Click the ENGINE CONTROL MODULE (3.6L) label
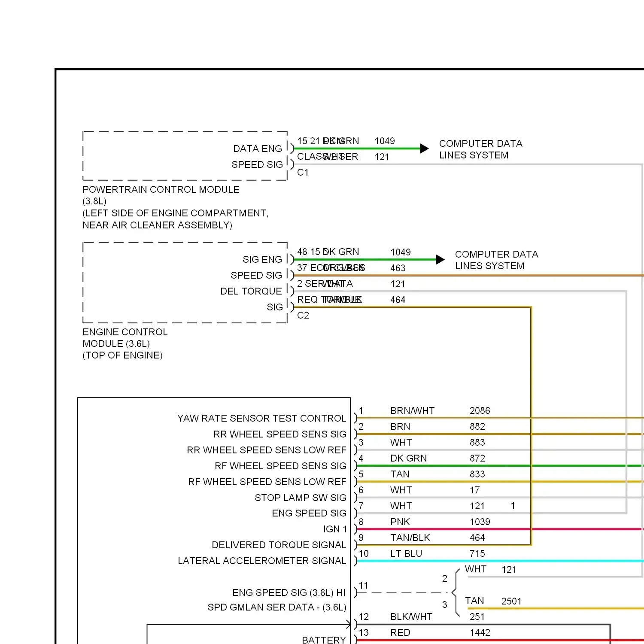Viewport: 644px width, 644px height. click(x=125, y=338)
